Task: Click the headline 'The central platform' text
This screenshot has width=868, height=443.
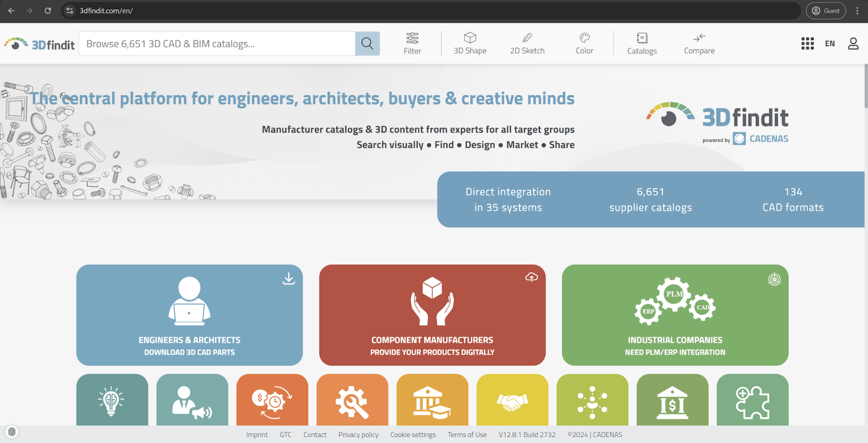Action: (x=302, y=98)
